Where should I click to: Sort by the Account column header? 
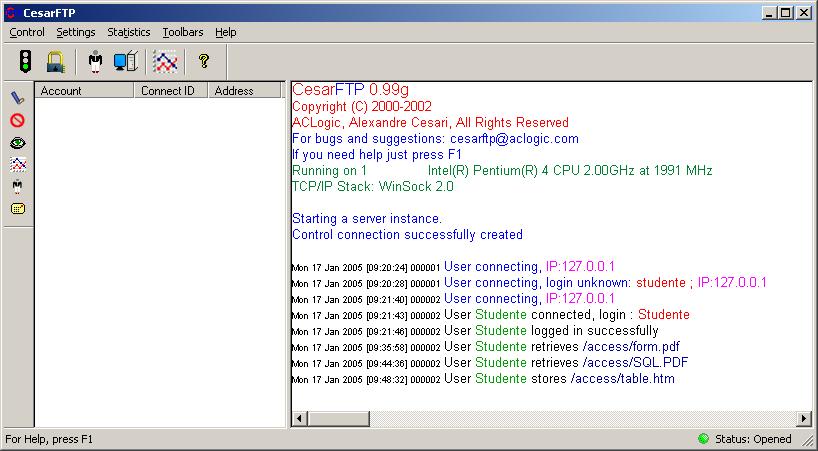click(85, 91)
